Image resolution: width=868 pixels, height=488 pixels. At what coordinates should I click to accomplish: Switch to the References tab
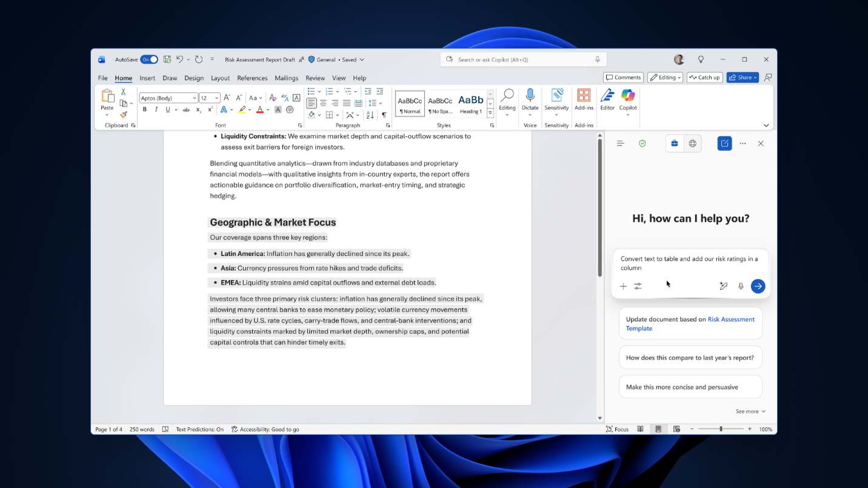click(x=252, y=78)
